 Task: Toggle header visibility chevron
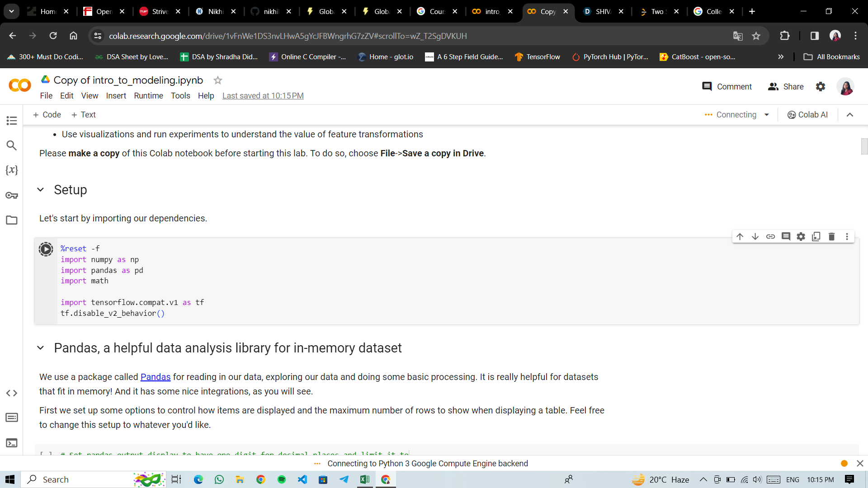pos(850,115)
